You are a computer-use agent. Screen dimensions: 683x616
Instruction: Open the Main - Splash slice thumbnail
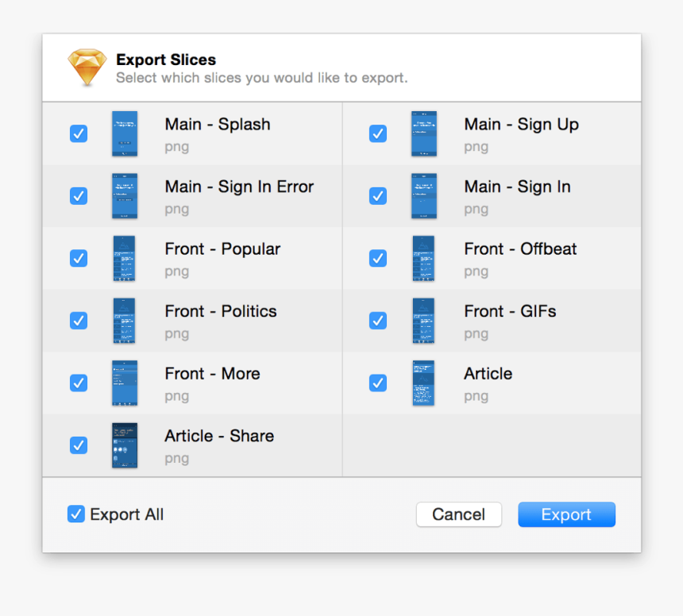click(x=125, y=133)
